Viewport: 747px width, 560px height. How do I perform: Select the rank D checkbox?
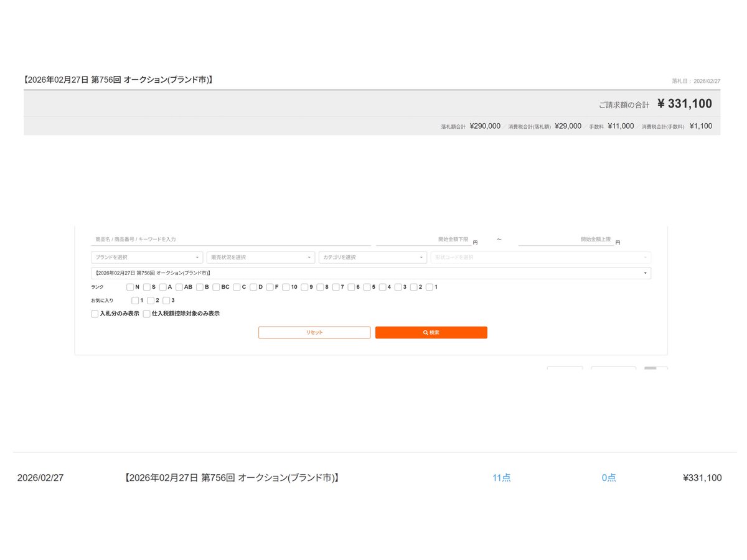pos(253,287)
